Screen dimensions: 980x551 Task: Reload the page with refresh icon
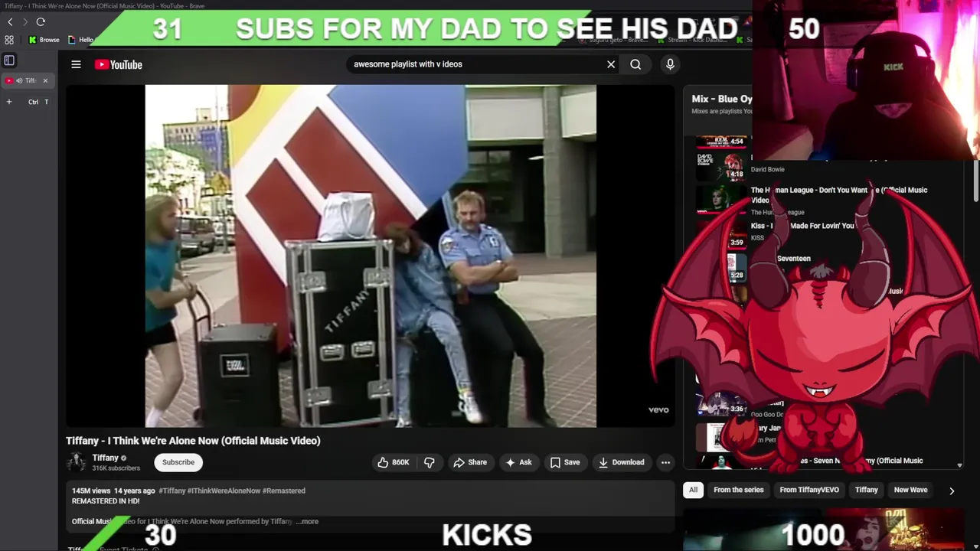point(41,22)
